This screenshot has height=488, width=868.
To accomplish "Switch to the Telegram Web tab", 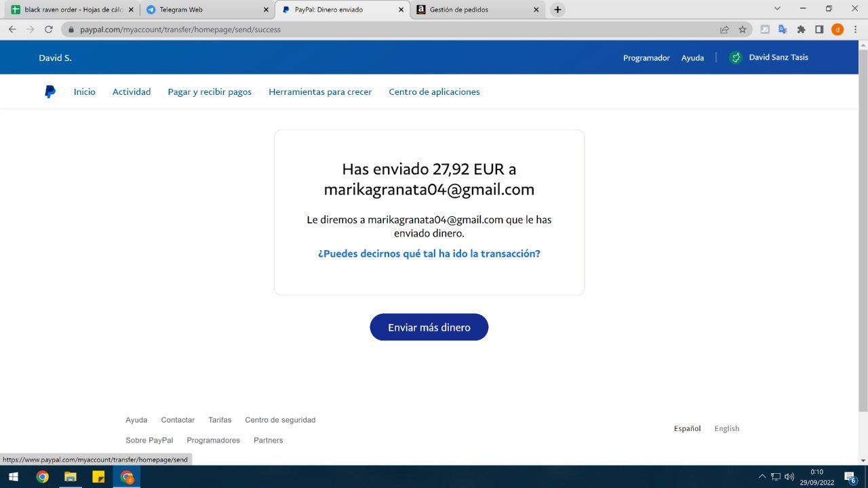I will pos(206,9).
